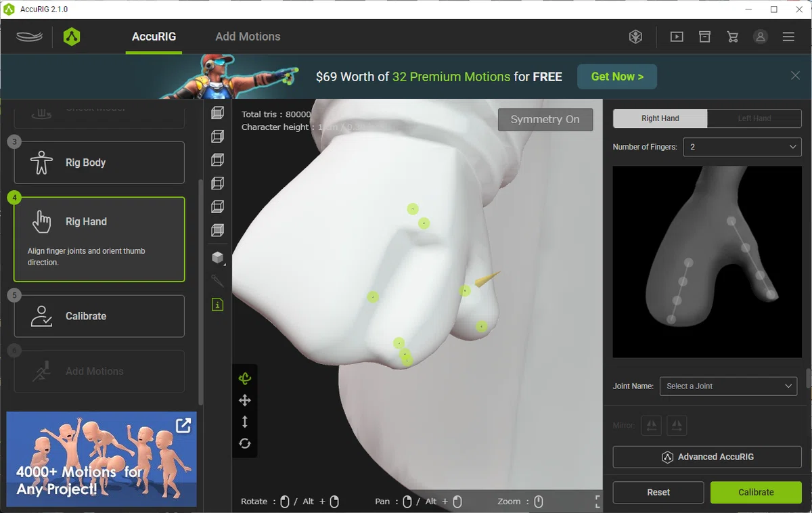The height and width of the screenshot is (513, 812).
Task: Open the Add Motions top tab
Action: coord(248,37)
